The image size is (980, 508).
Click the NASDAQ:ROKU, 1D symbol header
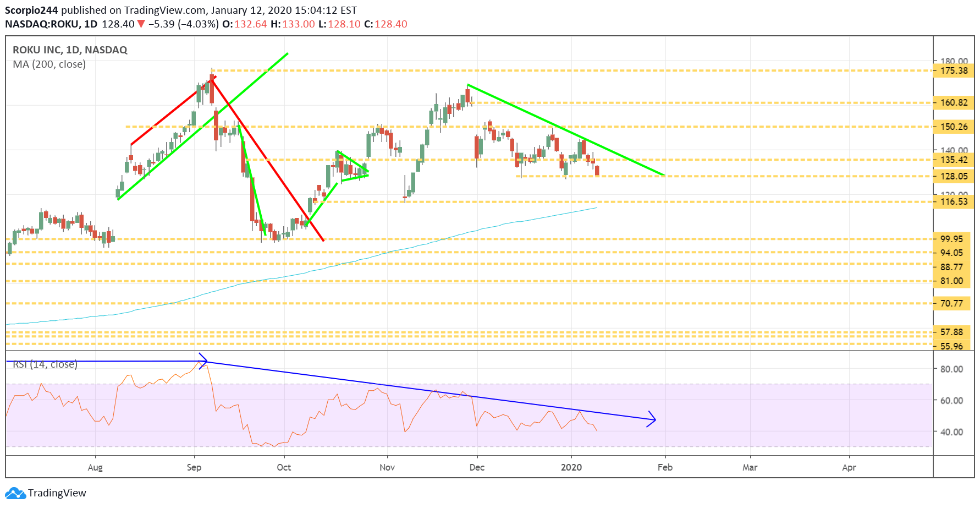click(51, 24)
